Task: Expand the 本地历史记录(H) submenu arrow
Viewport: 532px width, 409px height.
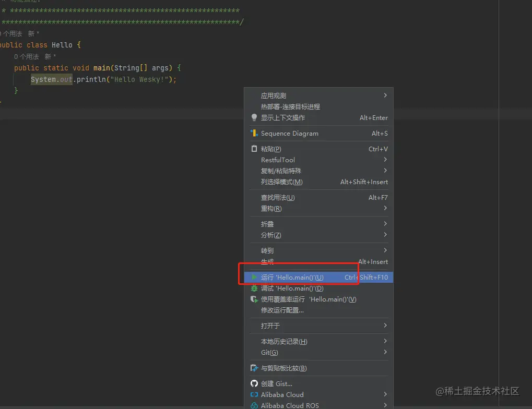Action: (385, 341)
